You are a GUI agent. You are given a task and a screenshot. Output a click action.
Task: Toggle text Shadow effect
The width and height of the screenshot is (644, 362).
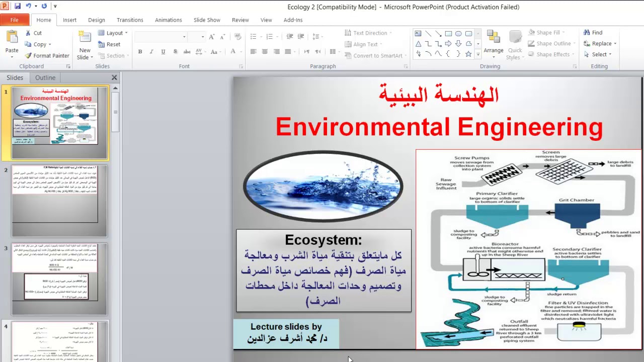point(175,51)
